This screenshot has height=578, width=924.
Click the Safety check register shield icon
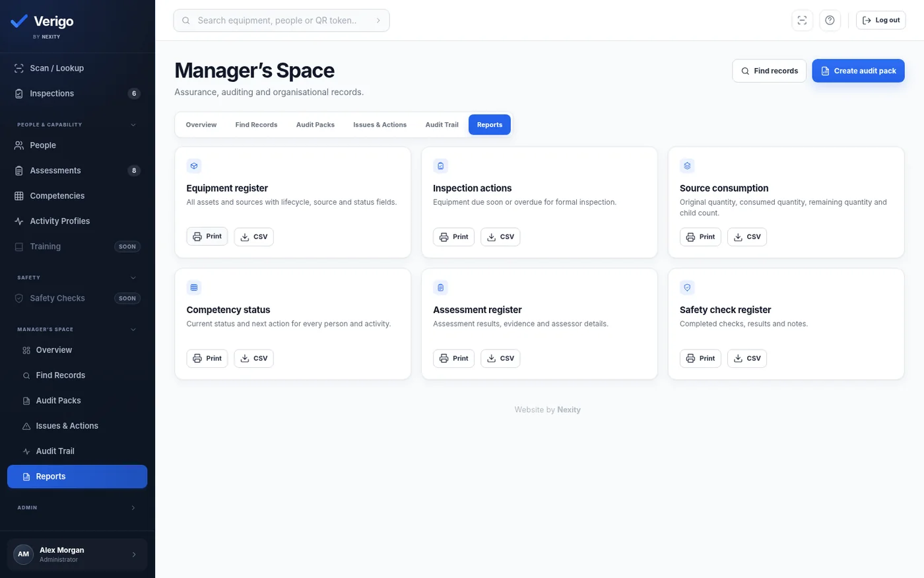[687, 287]
